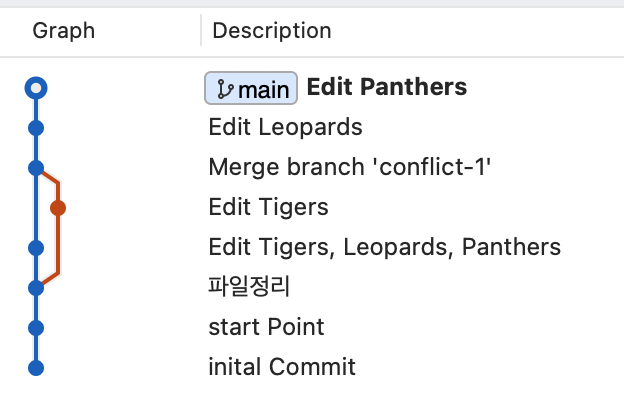624x418 pixels.
Task: Click the merge commit graph node
Action: pos(36,168)
